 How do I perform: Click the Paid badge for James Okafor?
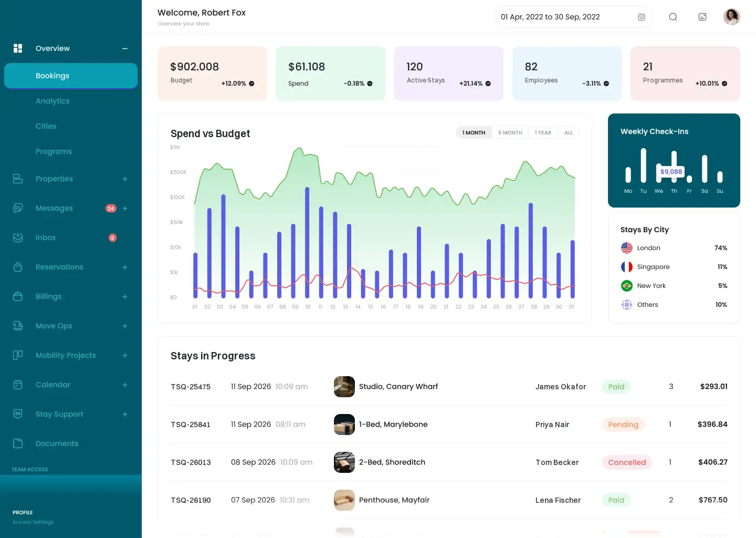[x=616, y=387]
